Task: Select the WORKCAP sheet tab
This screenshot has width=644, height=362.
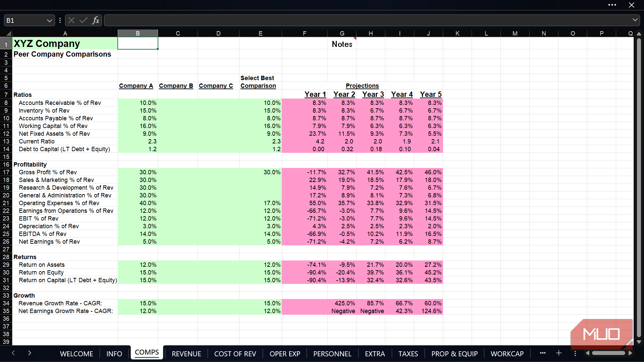Action: point(507,354)
